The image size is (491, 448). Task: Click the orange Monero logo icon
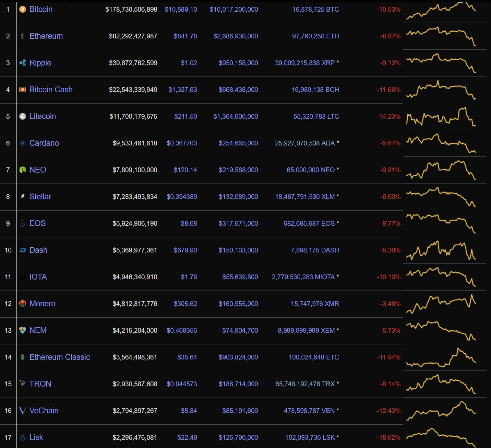click(23, 304)
